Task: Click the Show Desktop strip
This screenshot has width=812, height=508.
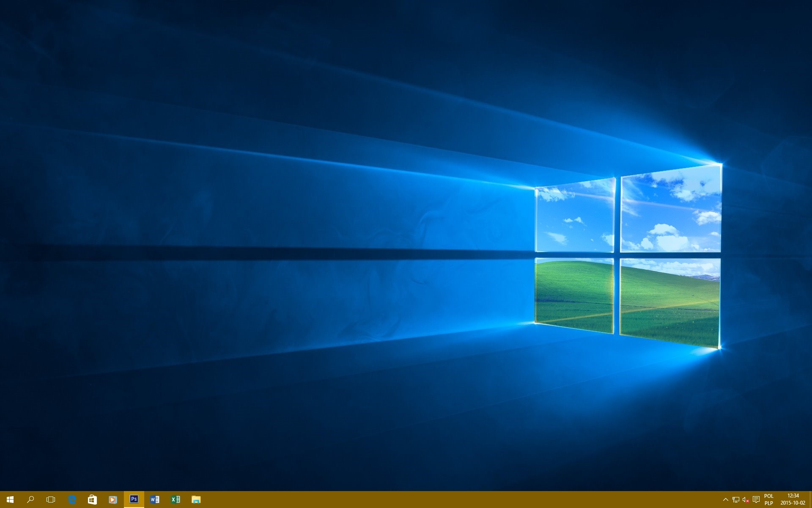Action: [810, 500]
